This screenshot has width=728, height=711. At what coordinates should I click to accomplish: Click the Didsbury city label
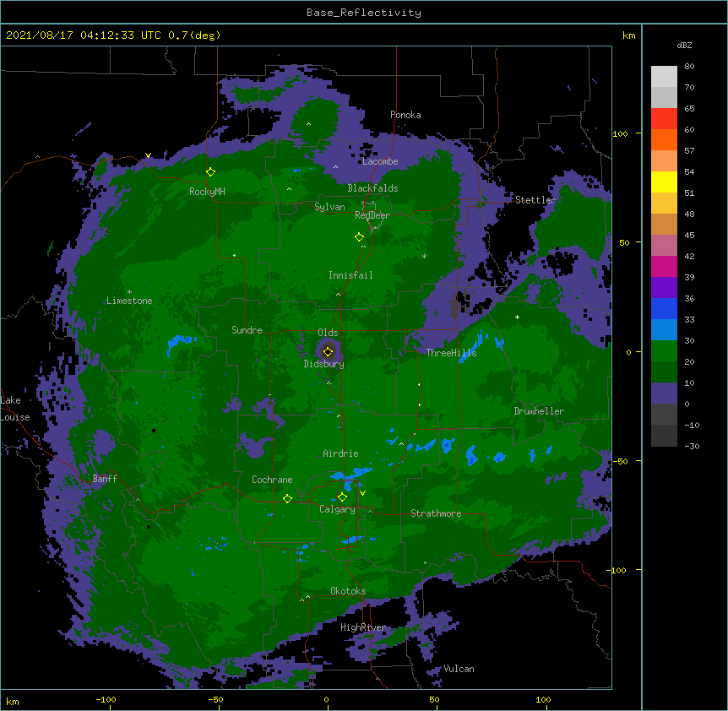[x=324, y=364]
